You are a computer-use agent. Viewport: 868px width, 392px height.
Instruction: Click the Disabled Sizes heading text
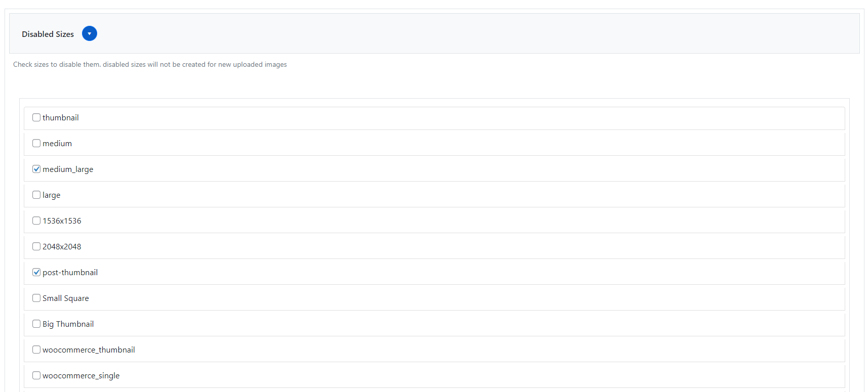[48, 34]
